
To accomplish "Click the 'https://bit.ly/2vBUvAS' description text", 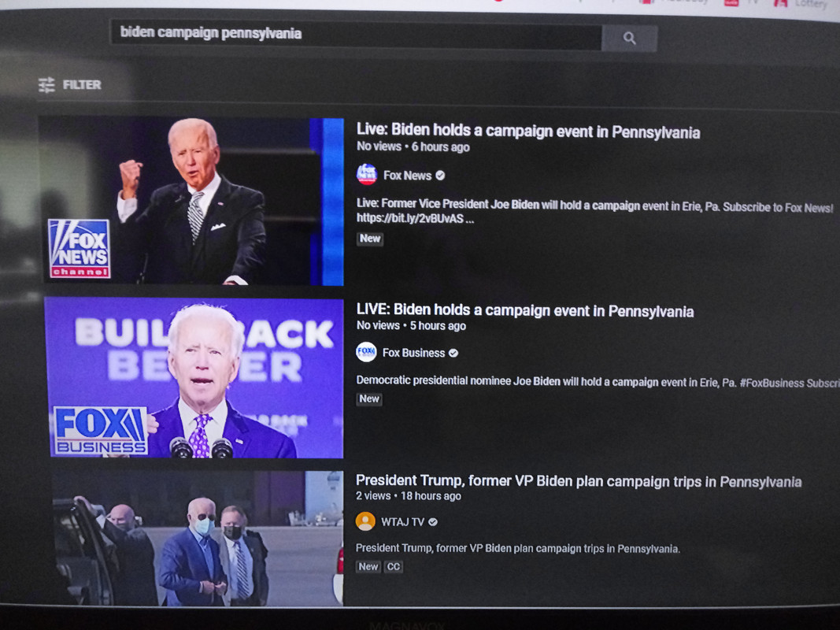I will (x=415, y=218).
